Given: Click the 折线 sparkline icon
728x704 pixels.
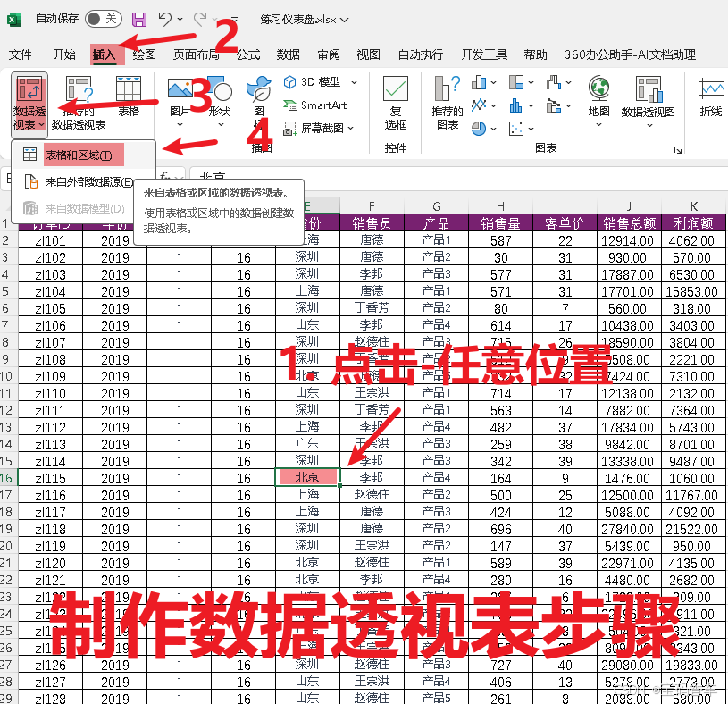Looking at the screenshot, I should [x=711, y=89].
